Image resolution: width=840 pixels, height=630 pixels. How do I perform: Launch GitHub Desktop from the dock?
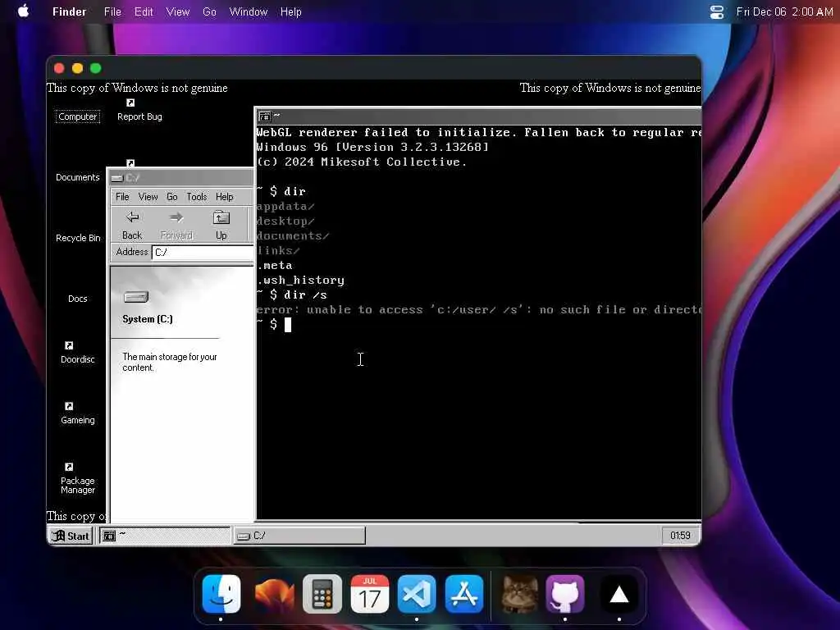click(565, 594)
